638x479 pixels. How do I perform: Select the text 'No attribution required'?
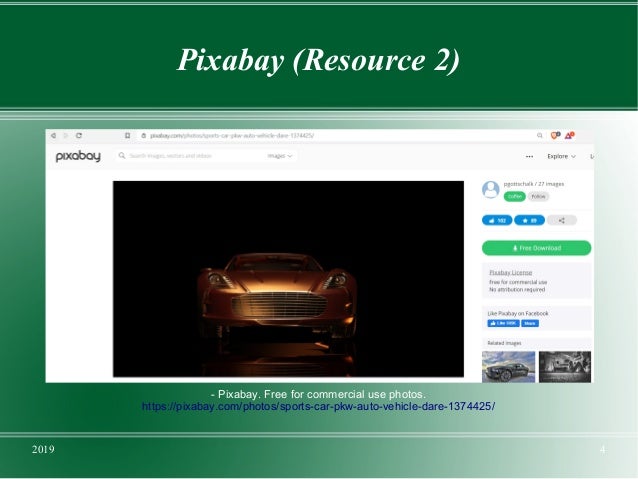click(x=517, y=289)
